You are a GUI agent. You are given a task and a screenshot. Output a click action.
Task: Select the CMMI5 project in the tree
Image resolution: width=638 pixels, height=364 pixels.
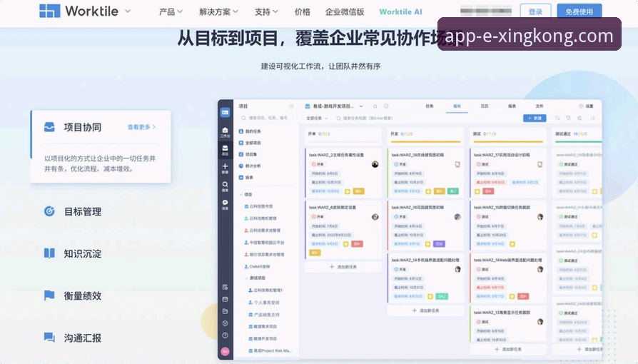(257, 267)
